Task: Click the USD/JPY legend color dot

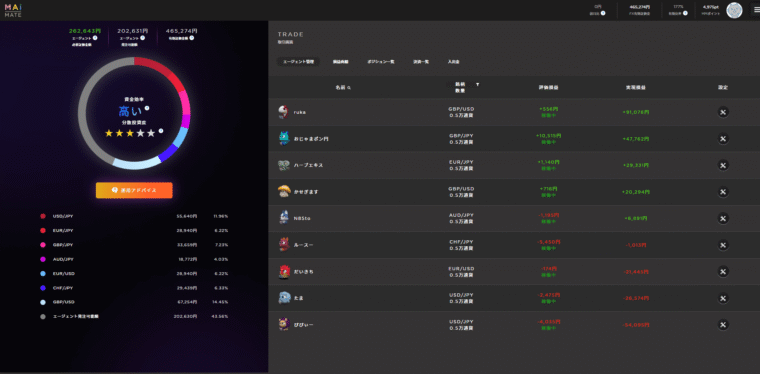Action: point(43,216)
